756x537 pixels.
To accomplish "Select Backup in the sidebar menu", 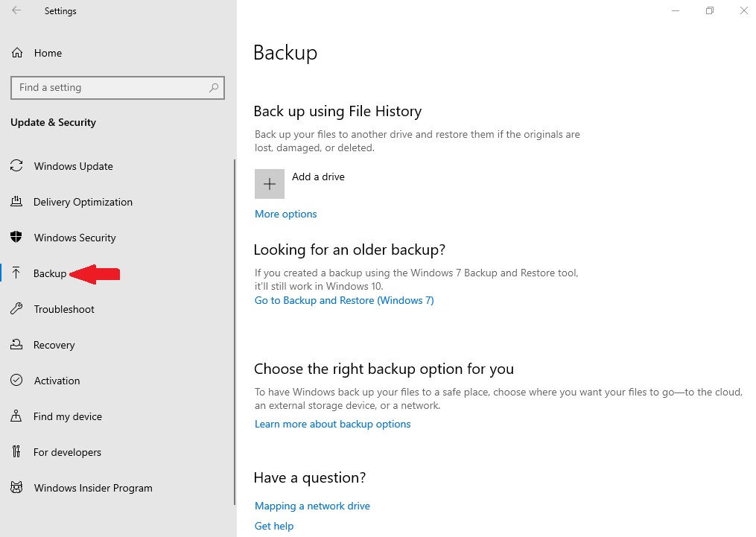I will click(50, 273).
